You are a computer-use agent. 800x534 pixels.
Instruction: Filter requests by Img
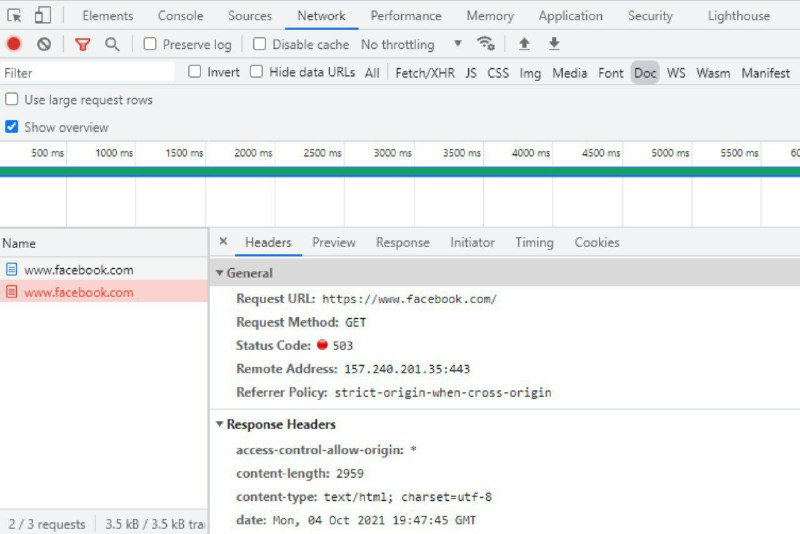click(530, 73)
